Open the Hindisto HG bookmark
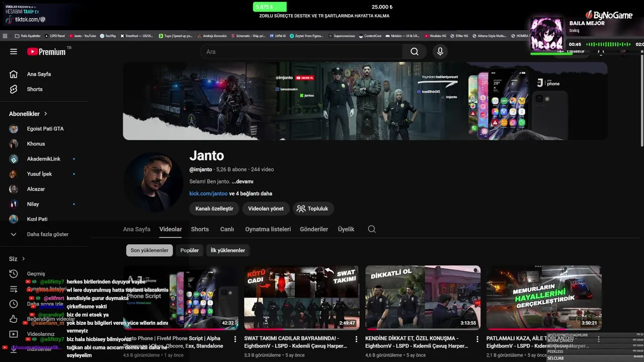 (x=435, y=36)
